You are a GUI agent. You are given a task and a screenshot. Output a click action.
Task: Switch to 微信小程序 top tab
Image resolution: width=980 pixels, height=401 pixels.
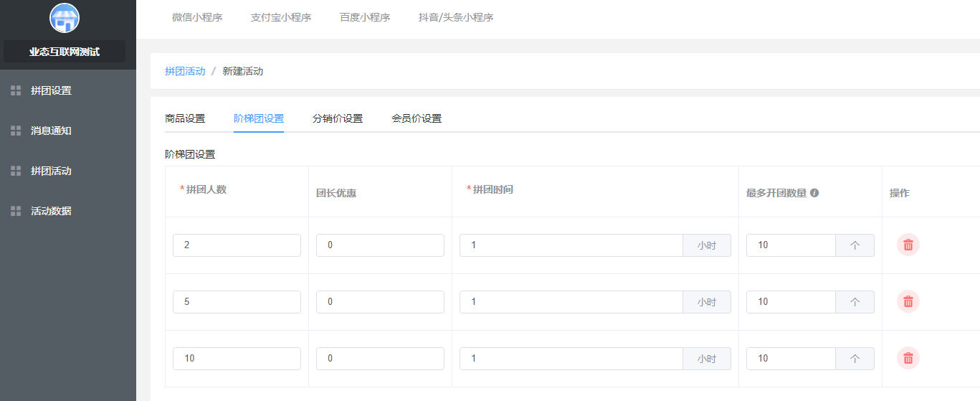(x=197, y=17)
